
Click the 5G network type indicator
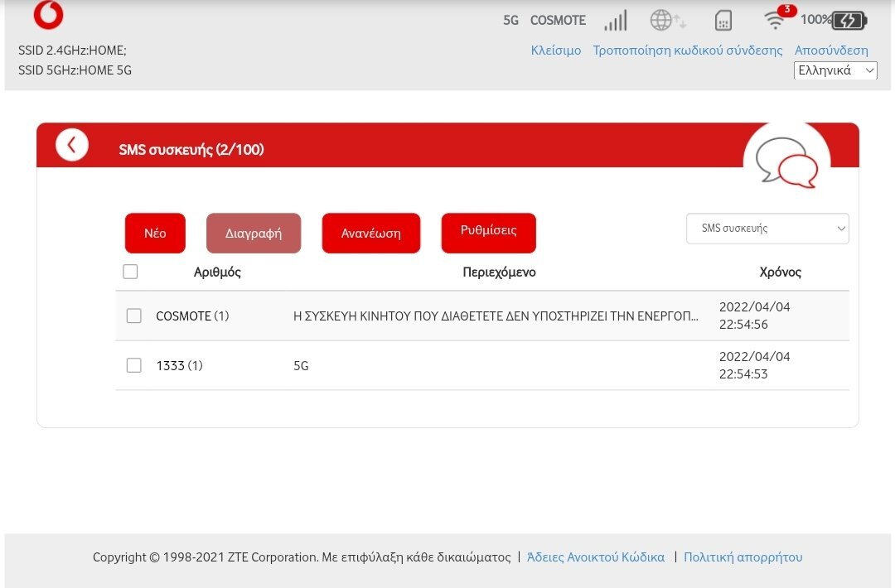tap(510, 21)
